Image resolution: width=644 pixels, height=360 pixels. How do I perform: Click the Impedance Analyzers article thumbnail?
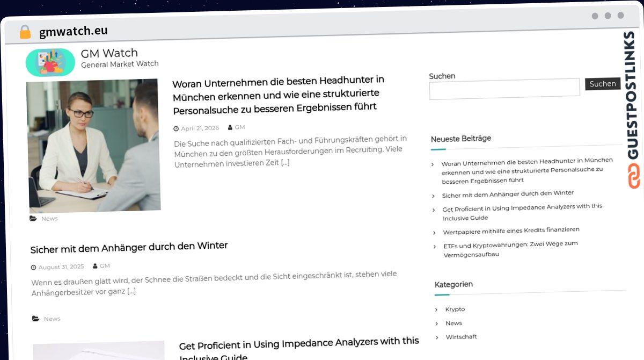(99, 350)
